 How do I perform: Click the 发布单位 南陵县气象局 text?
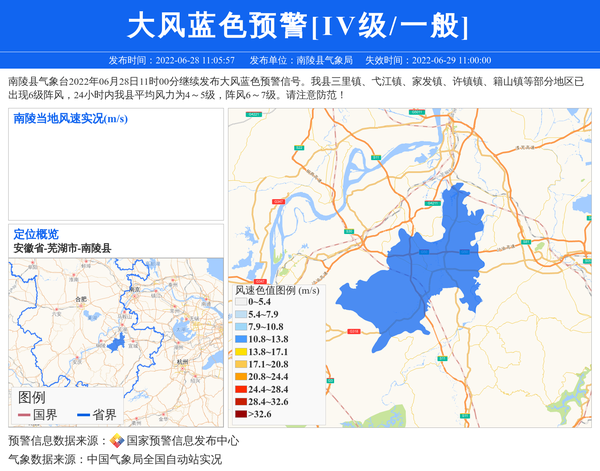[x=301, y=60]
